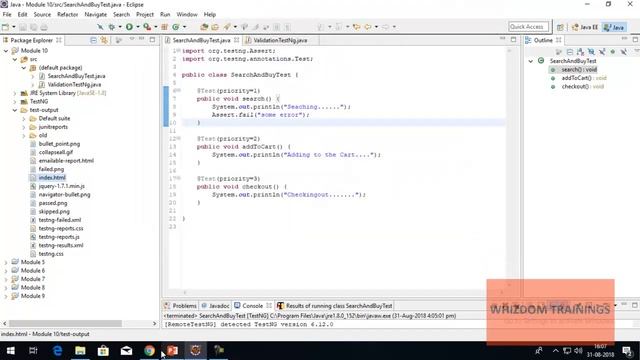
Task: Expand the Module 5 project
Action: (x=6, y=262)
